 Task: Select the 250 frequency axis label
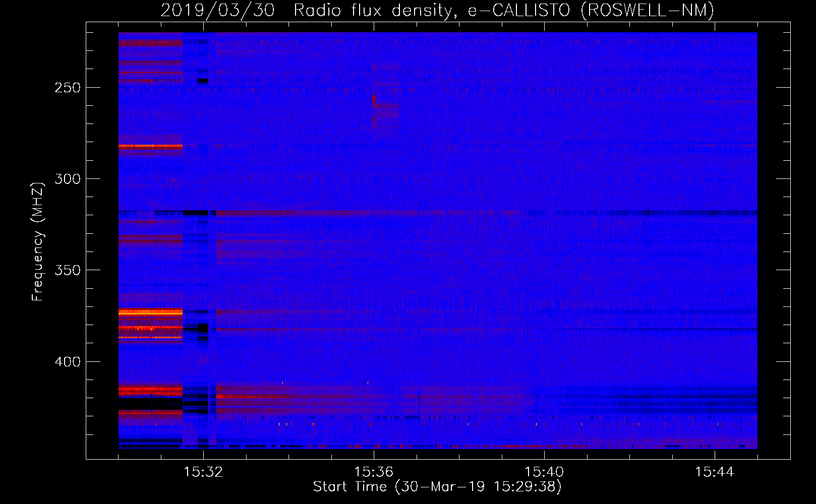68,88
